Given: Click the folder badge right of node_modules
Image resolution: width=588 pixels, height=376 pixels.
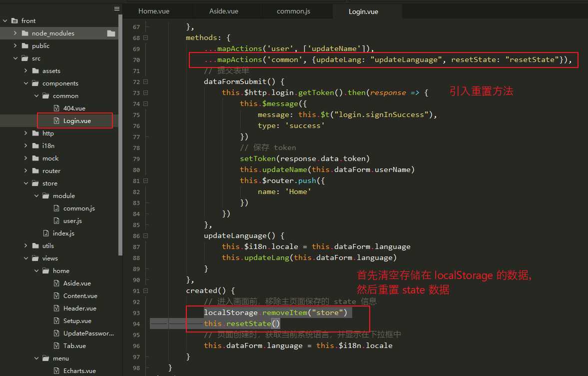Looking at the screenshot, I should click(111, 33).
